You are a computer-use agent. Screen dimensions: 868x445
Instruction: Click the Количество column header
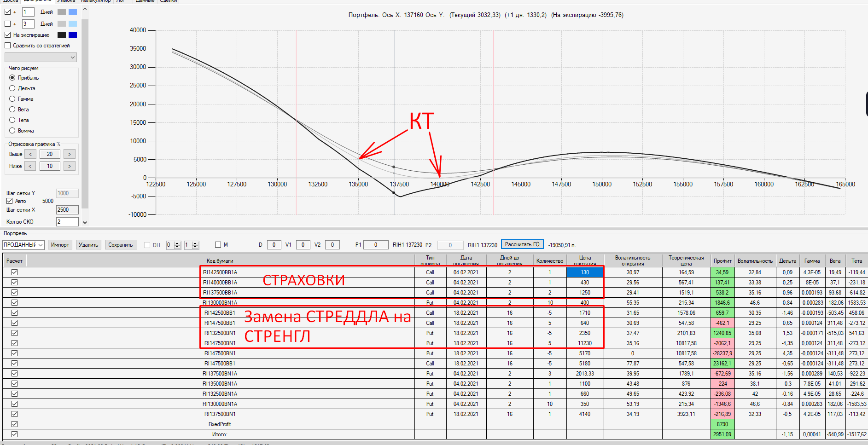pyautogui.click(x=550, y=261)
